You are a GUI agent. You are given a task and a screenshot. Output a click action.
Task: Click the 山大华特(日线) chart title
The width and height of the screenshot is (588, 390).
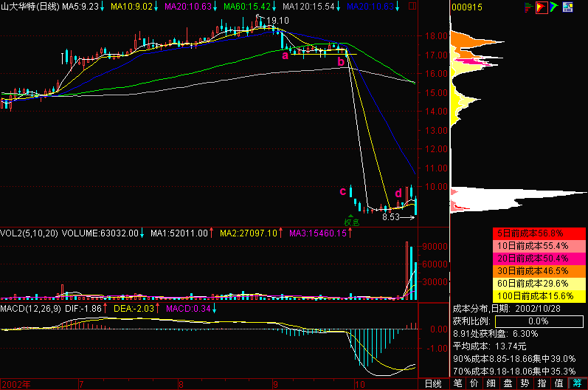[30, 6]
